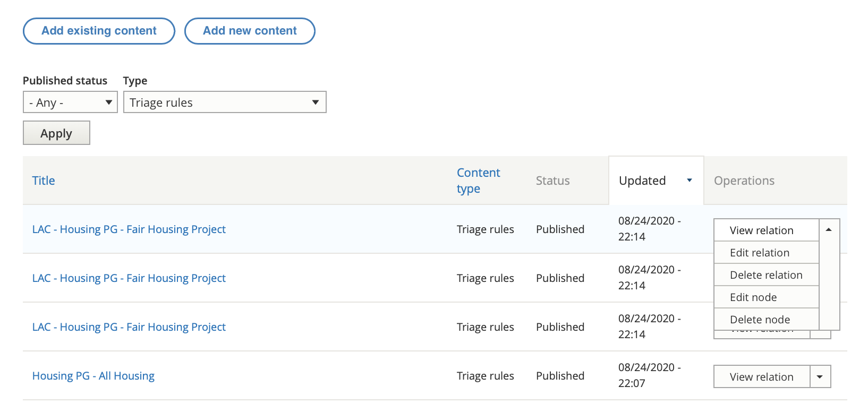The image size is (868, 412).
Task: Click the Operations column header text
Action: 744,181
